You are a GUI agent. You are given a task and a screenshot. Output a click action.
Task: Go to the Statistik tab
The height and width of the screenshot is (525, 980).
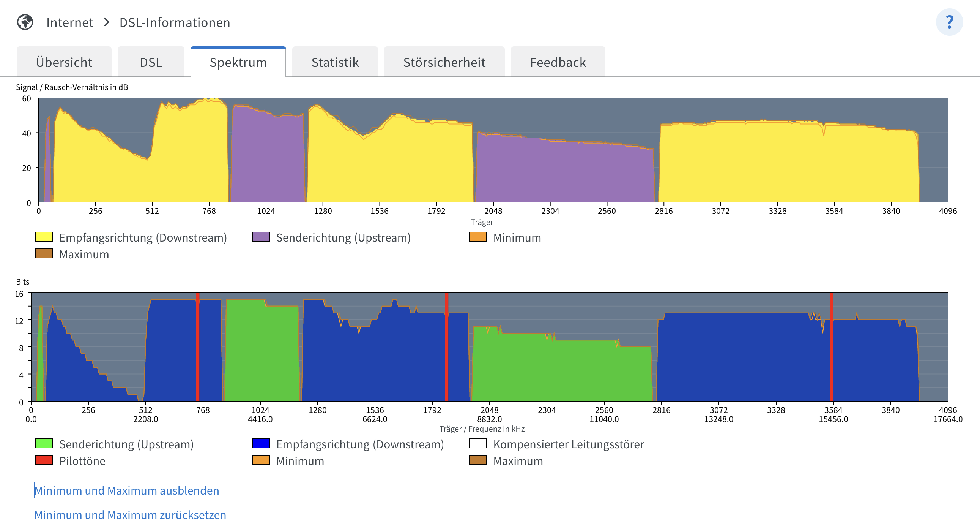(x=335, y=62)
